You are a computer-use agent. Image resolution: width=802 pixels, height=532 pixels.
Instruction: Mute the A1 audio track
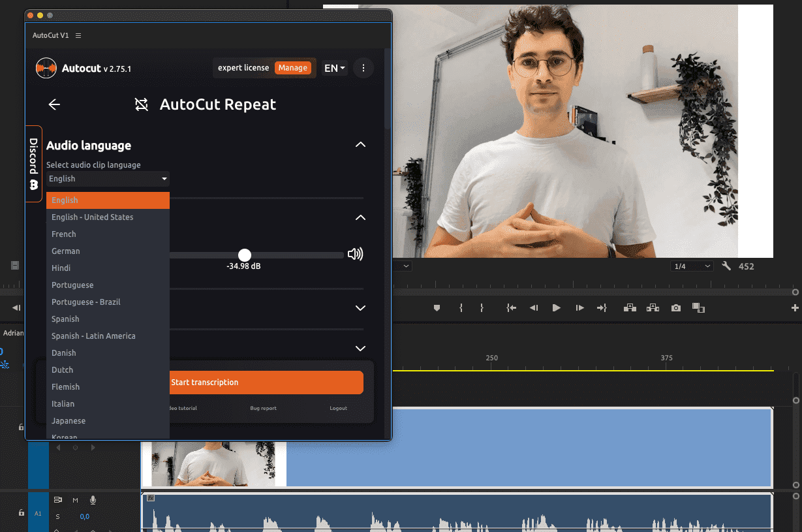click(x=75, y=500)
